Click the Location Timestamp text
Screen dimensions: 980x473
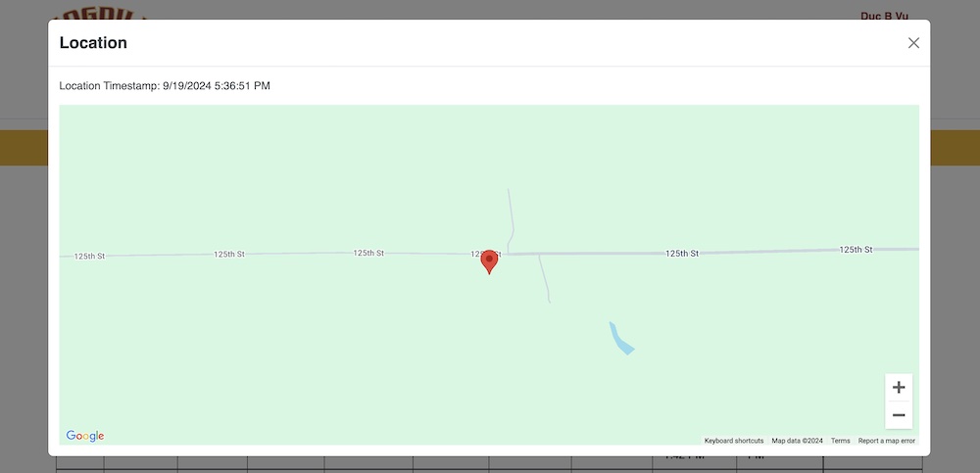[165, 85]
